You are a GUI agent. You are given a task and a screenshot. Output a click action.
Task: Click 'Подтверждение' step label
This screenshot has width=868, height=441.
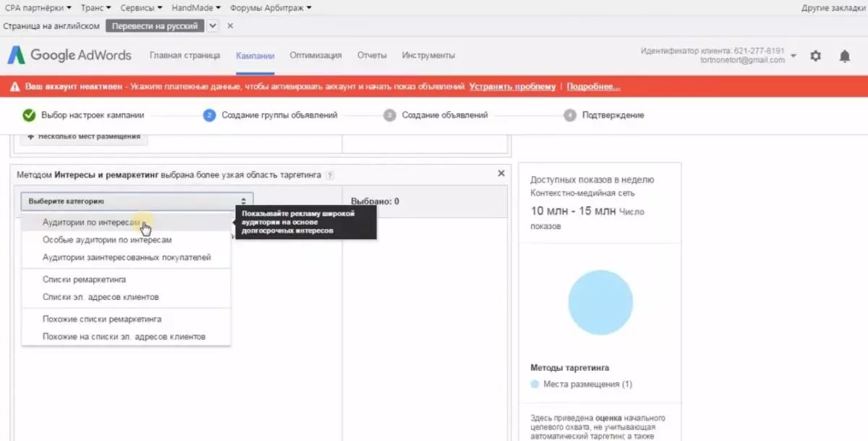[613, 114]
